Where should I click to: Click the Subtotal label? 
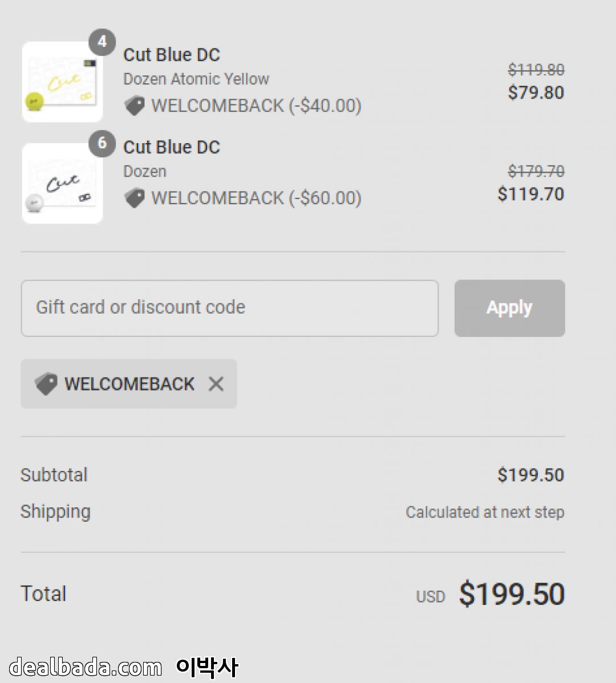coord(54,475)
